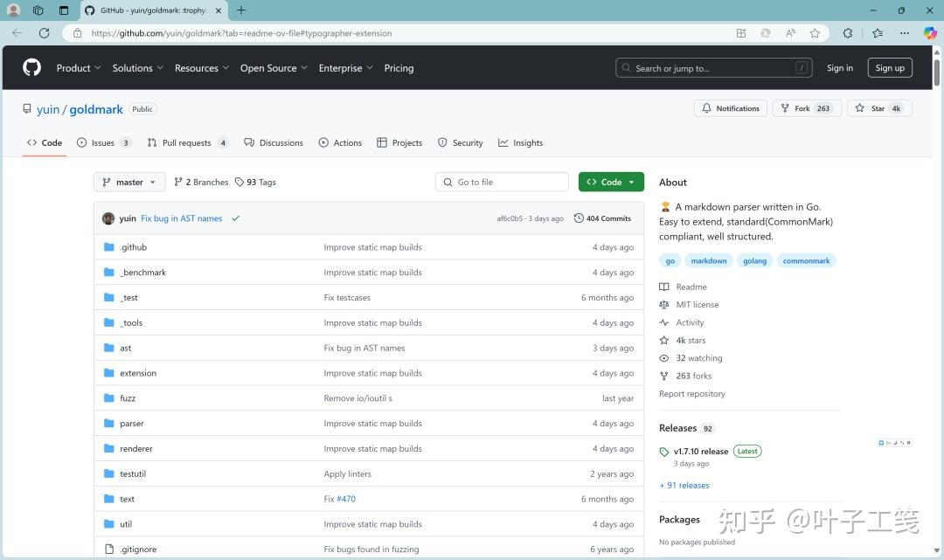
Task: Open browser extensions puzzle icon
Action: [x=848, y=33]
